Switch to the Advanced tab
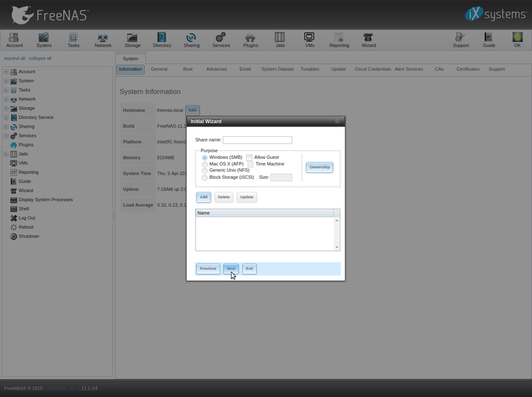Viewport: 532px width, 397px height. point(217,69)
